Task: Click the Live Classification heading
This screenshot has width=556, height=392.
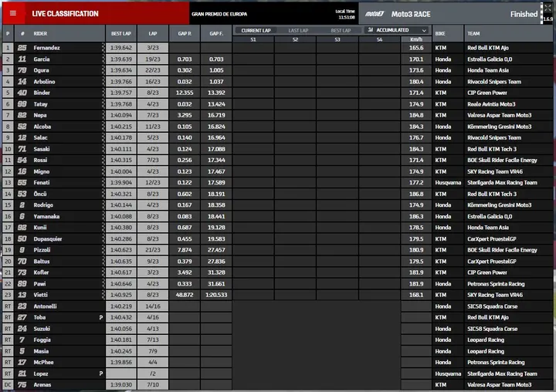Action: coord(65,14)
